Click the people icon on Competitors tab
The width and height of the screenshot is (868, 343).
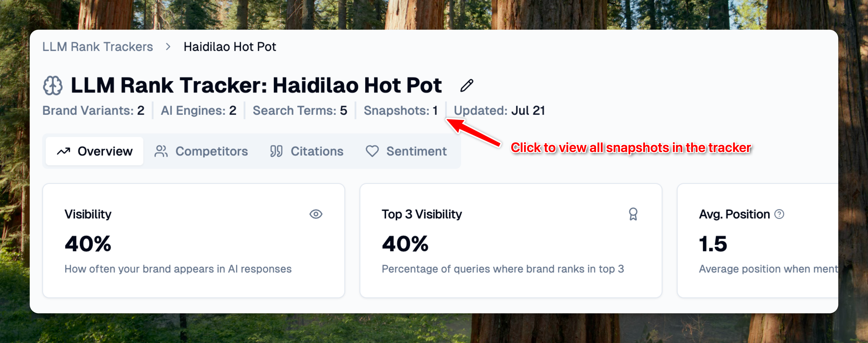161,152
